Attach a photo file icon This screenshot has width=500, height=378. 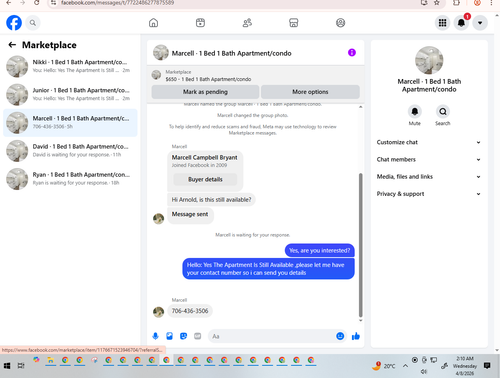(x=169, y=336)
